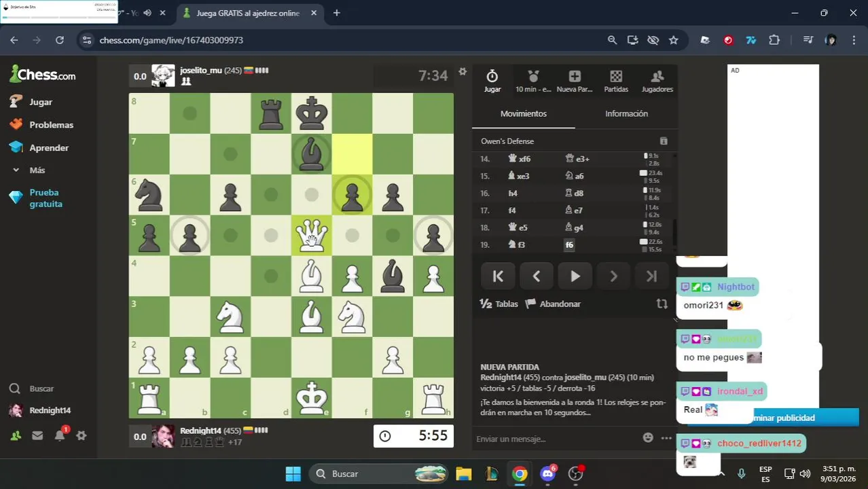The height and width of the screenshot is (489, 868).
Task: Click the install app icon in address bar
Action: pos(632,40)
